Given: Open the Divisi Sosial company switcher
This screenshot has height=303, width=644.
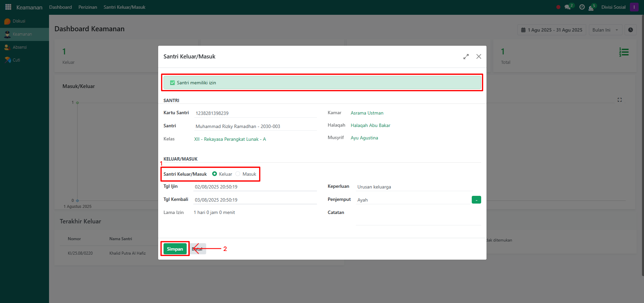Looking at the screenshot, I should tap(613, 7).
